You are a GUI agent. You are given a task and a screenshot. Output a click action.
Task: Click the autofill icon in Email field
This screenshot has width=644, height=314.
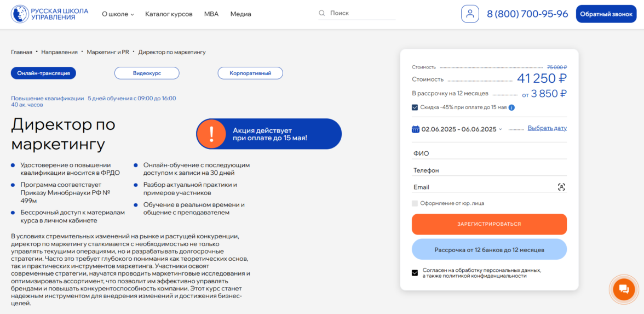[x=561, y=187]
